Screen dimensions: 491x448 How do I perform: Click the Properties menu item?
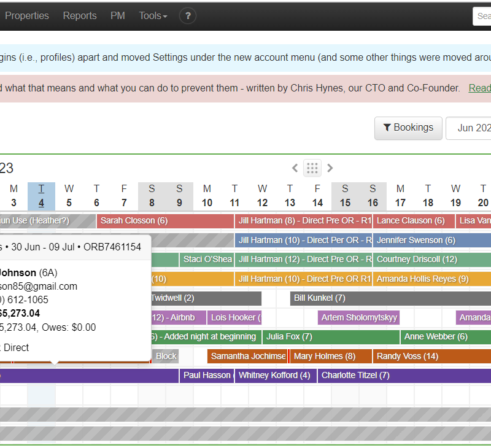click(x=27, y=16)
